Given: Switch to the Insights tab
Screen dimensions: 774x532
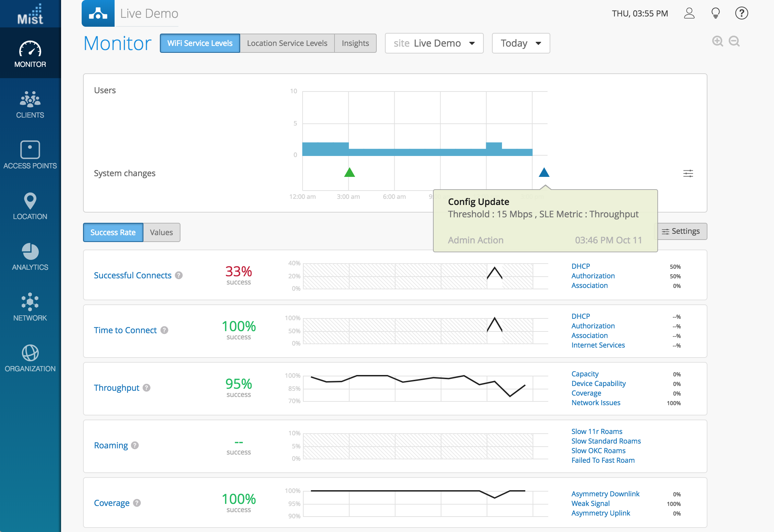Looking at the screenshot, I should click(355, 43).
